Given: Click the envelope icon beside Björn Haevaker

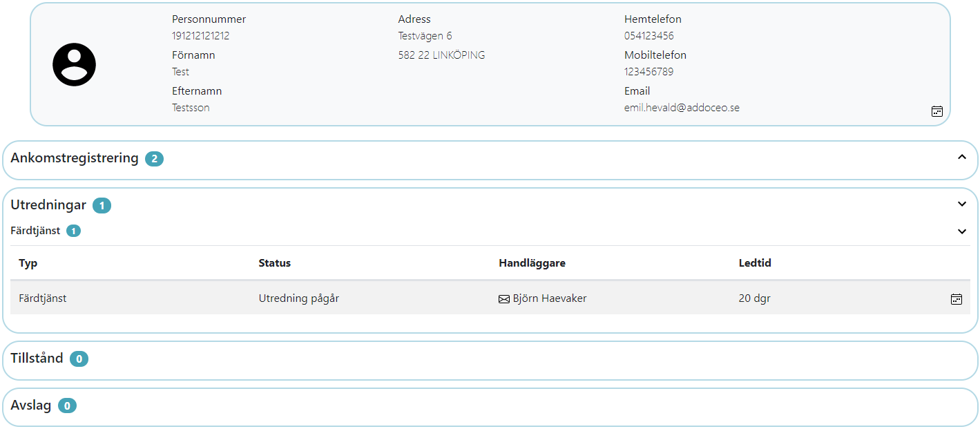Looking at the screenshot, I should tap(504, 299).
